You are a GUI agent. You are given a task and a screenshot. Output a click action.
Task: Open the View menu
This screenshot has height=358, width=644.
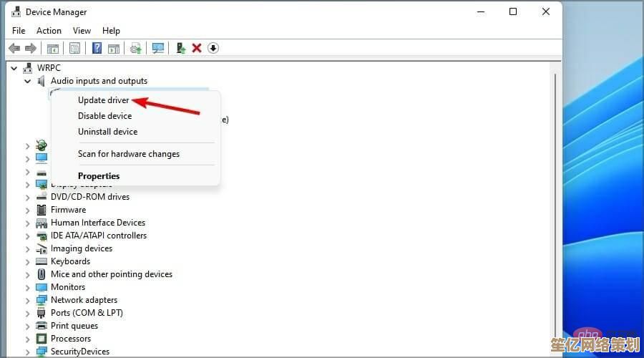[82, 31]
